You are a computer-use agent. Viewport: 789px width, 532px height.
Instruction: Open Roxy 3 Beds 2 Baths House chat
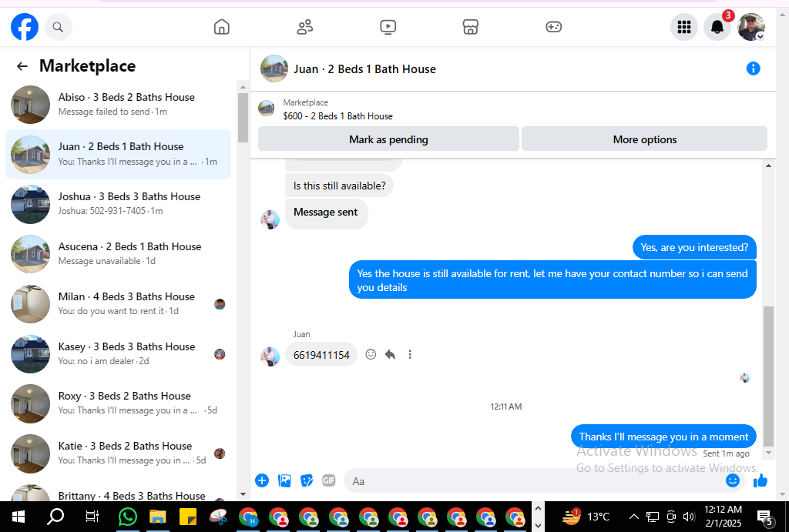[x=118, y=403]
